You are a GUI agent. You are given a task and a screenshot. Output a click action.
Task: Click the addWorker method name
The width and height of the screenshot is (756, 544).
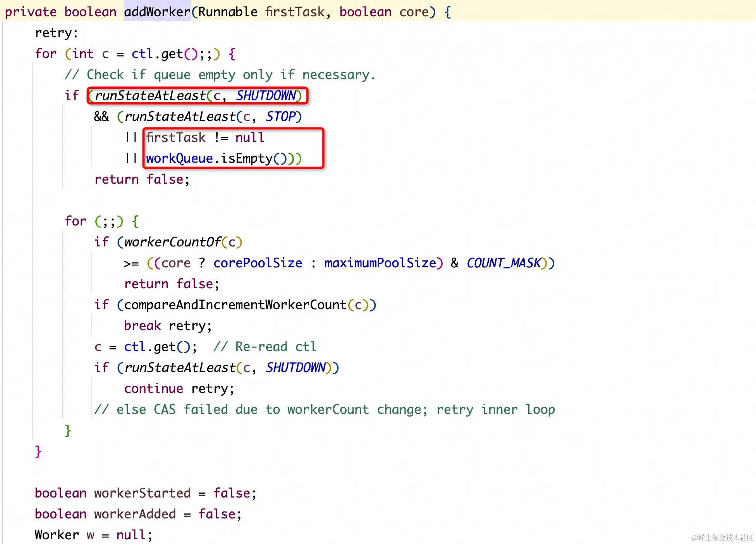pos(157,12)
